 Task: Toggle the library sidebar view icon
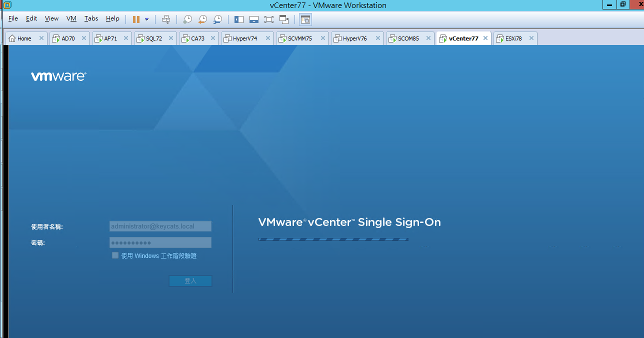tap(239, 19)
